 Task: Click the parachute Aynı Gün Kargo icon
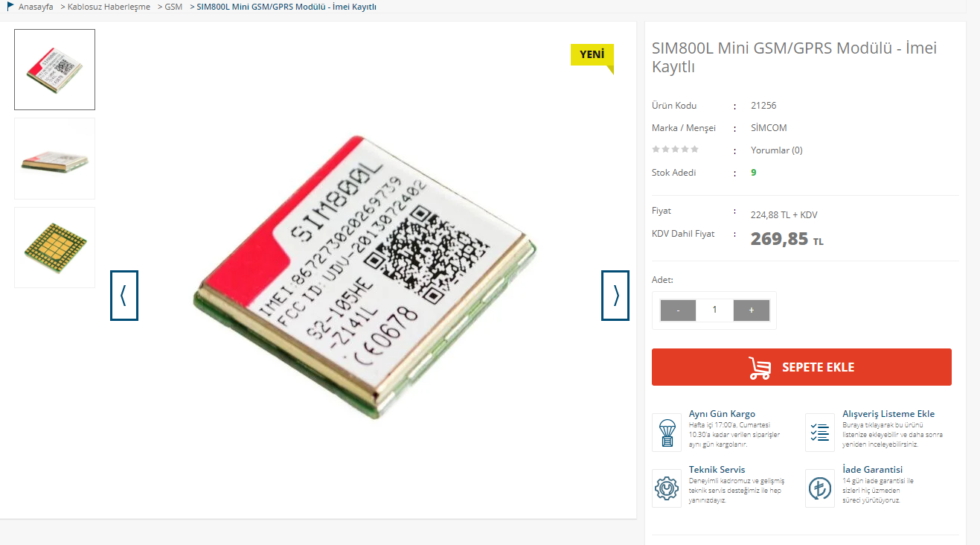coord(667,433)
